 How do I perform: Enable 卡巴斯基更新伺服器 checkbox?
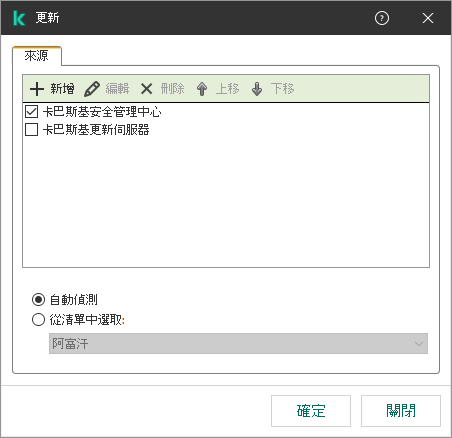click(31, 129)
